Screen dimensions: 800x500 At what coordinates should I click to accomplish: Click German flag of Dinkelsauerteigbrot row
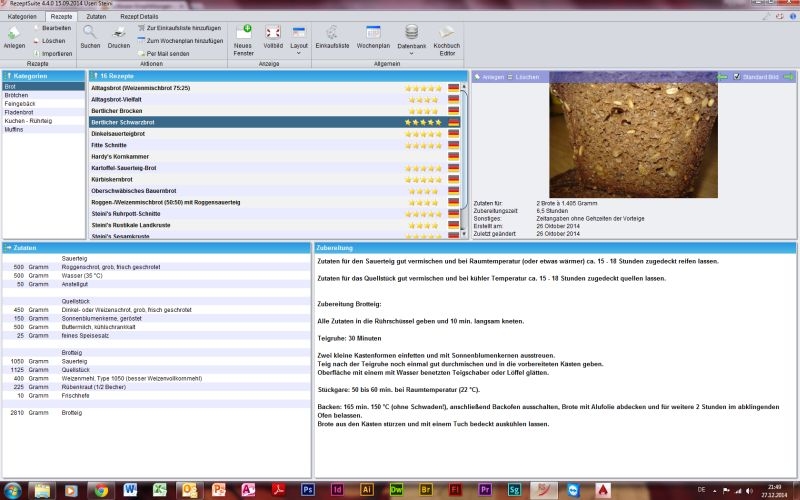[x=454, y=134]
